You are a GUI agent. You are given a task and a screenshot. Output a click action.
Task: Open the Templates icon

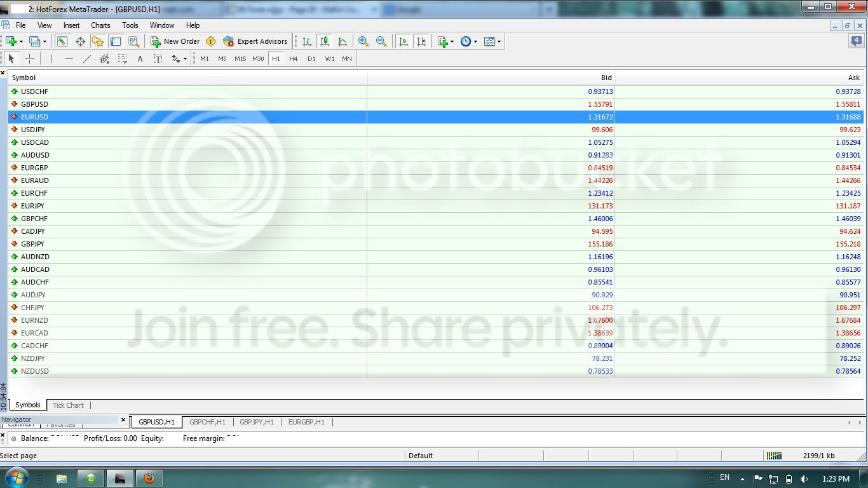[x=489, y=41]
